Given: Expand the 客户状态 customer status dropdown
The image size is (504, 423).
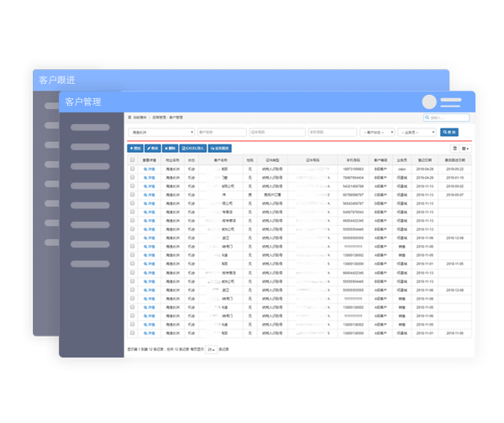Looking at the screenshot, I should point(377,132).
